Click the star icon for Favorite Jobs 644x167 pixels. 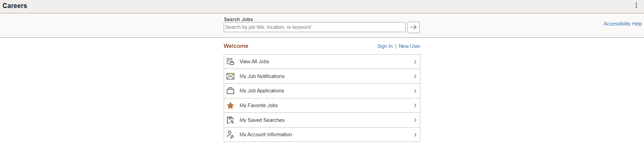coord(230,105)
